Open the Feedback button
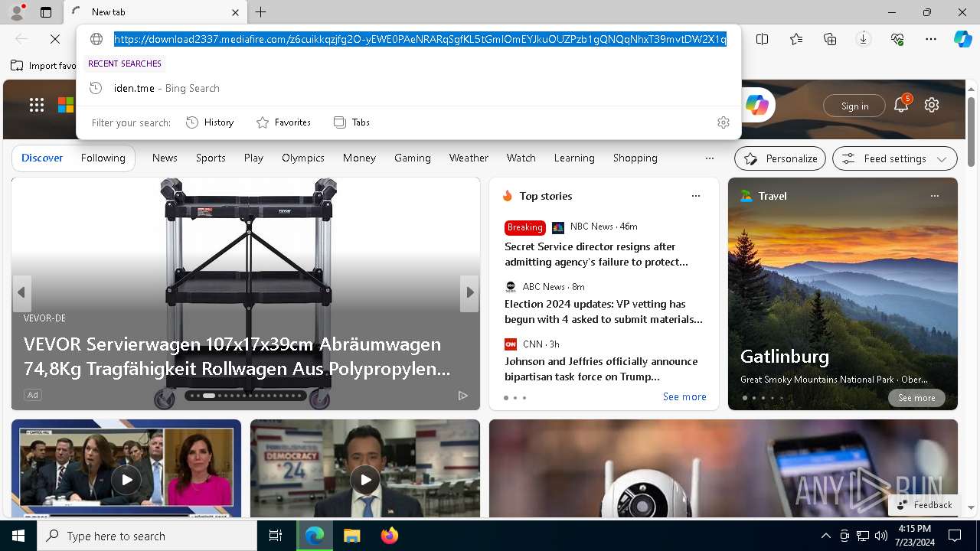 tap(925, 505)
